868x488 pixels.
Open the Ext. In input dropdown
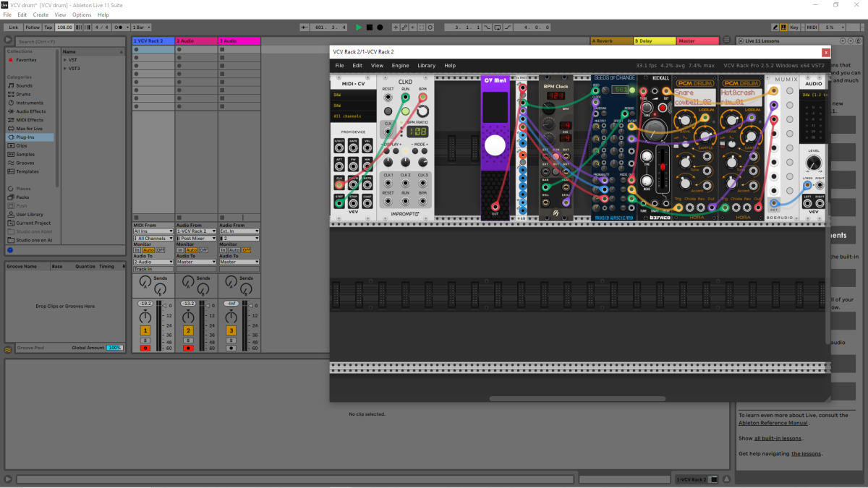239,231
